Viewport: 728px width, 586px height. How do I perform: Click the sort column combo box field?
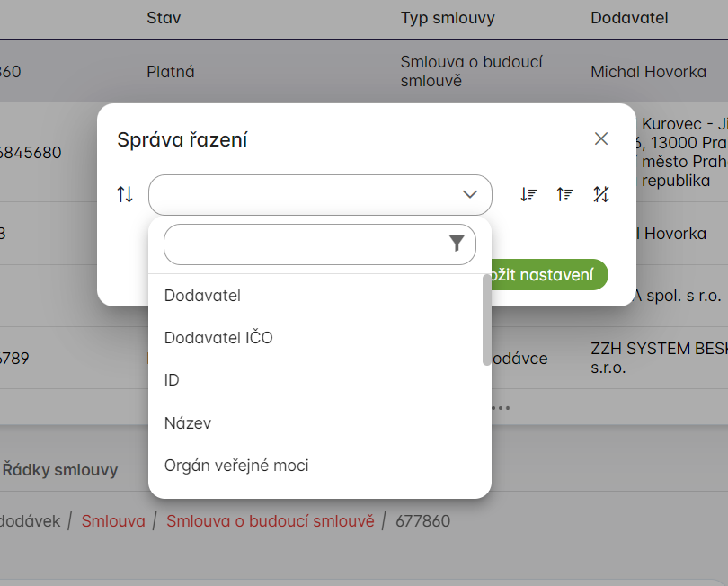pos(306,194)
